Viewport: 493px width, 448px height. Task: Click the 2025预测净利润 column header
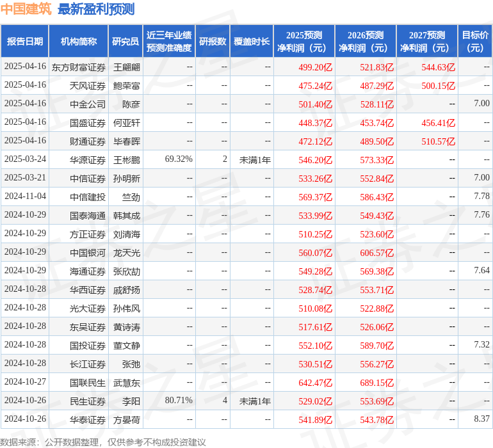[304, 42]
